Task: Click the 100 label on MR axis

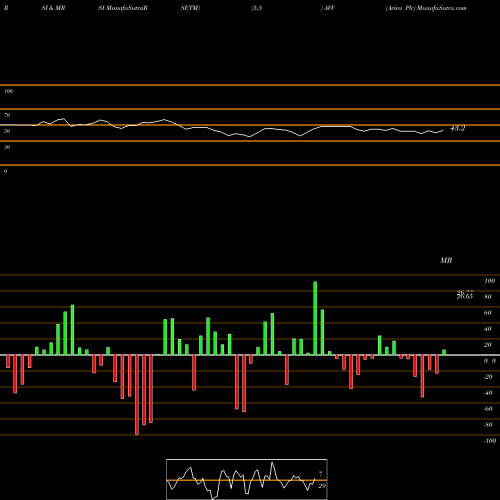Action: tap(489, 281)
